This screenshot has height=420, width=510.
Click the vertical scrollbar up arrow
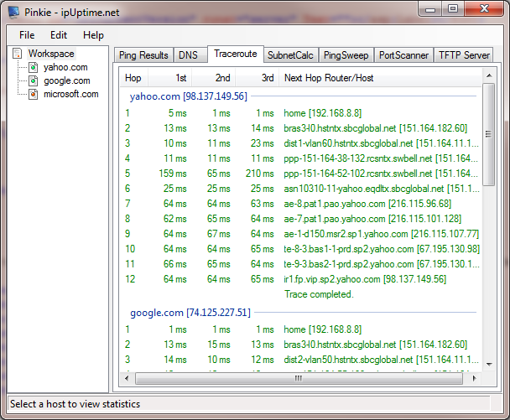pos(489,75)
